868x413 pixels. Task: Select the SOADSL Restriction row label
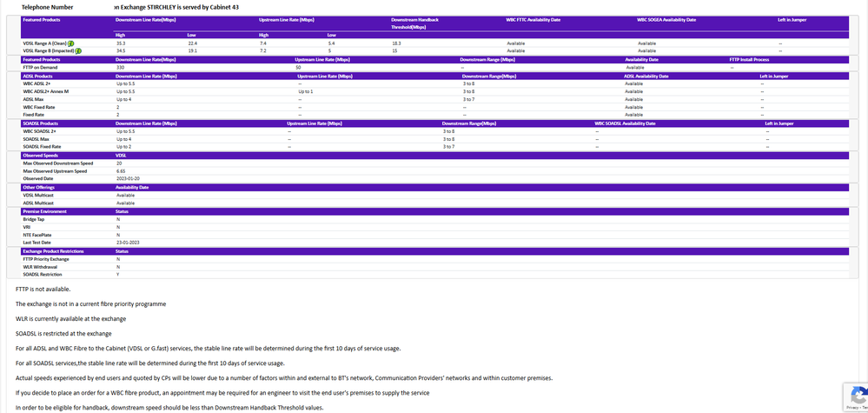click(x=42, y=275)
